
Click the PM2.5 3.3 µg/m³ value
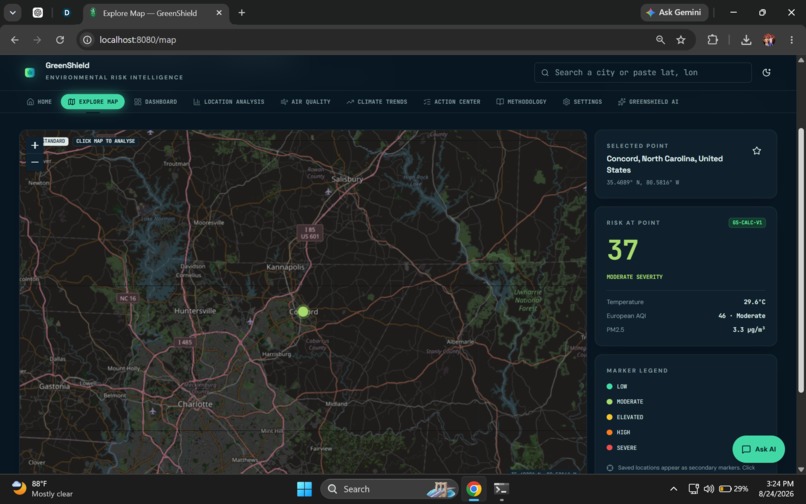pyautogui.click(x=749, y=330)
